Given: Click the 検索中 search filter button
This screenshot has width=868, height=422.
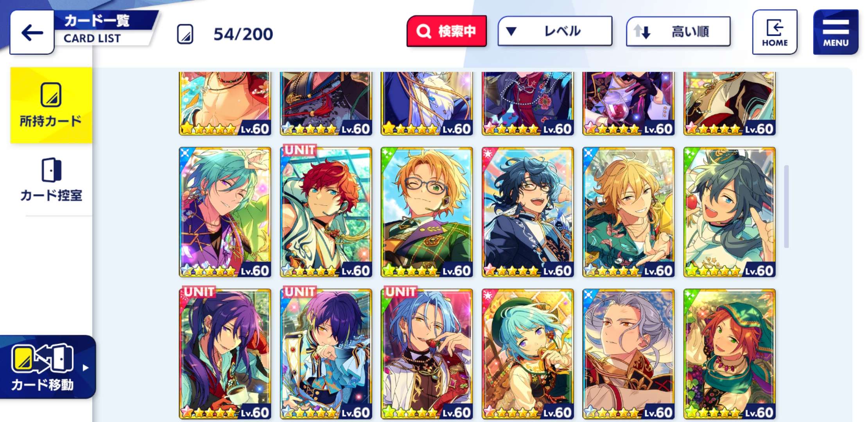Looking at the screenshot, I should pyautogui.click(x=447, y=31).
